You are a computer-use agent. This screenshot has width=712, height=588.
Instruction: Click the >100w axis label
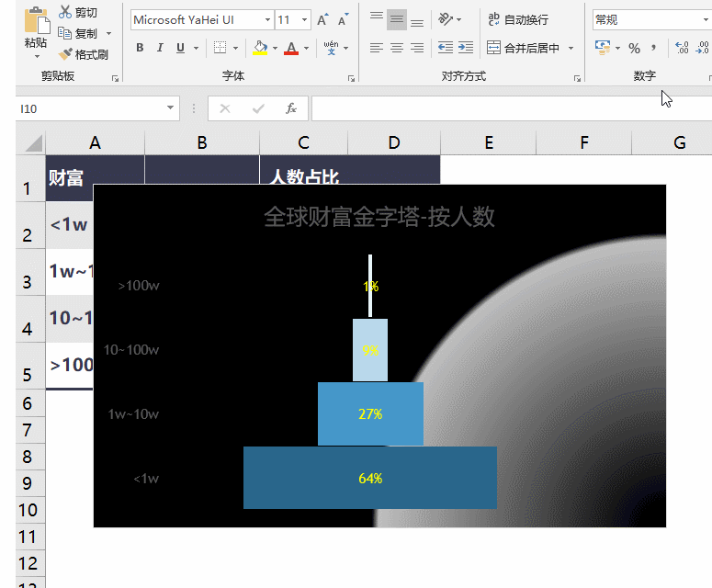[139, 285]
